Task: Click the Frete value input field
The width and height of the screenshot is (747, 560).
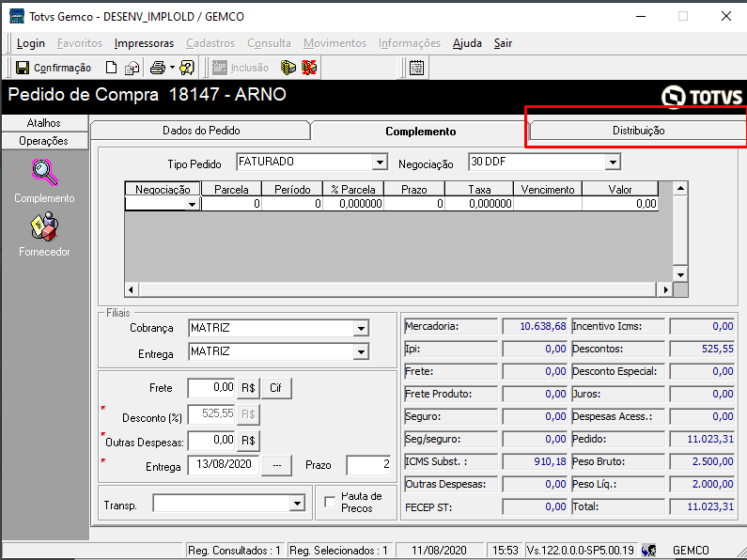Action: point(211,388)
